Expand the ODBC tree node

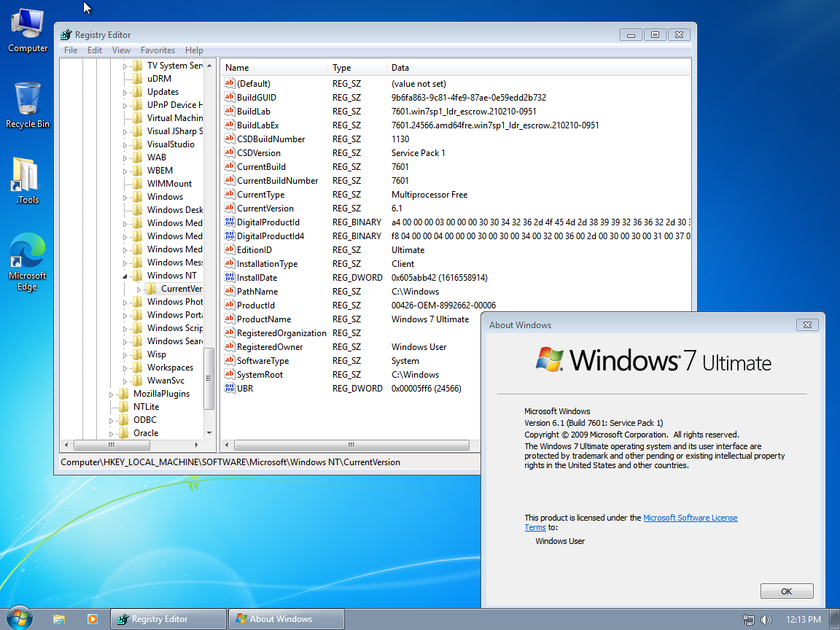point(111,421)
